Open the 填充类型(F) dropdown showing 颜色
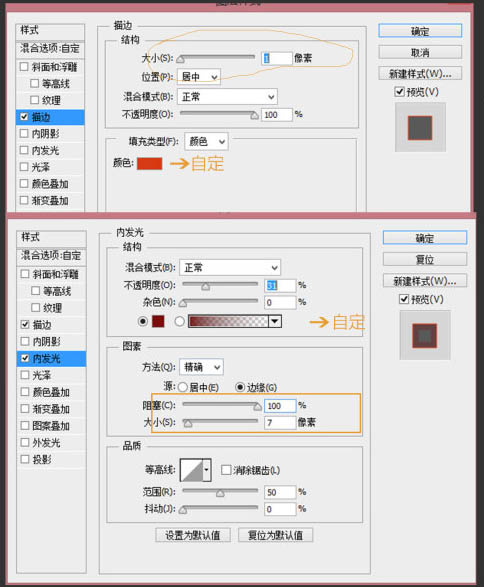This screenshot has width=484, height=587. tap(206, 142)
